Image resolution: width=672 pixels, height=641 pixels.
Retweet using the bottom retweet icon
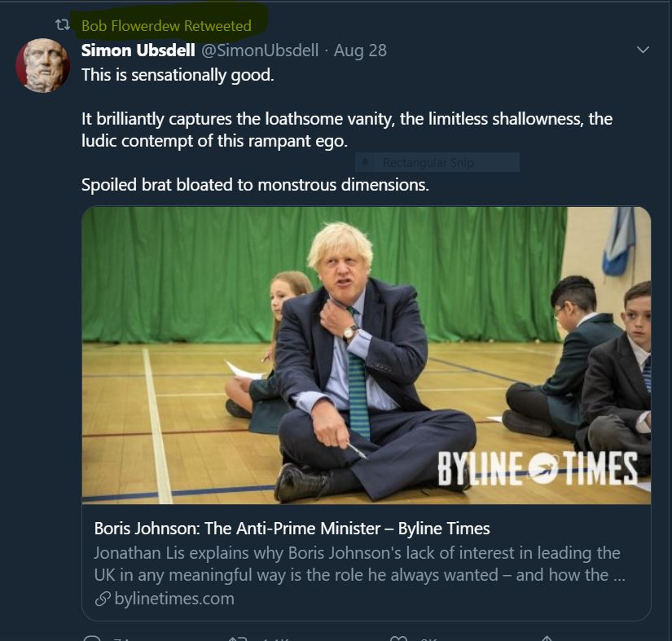pos(237,638)
